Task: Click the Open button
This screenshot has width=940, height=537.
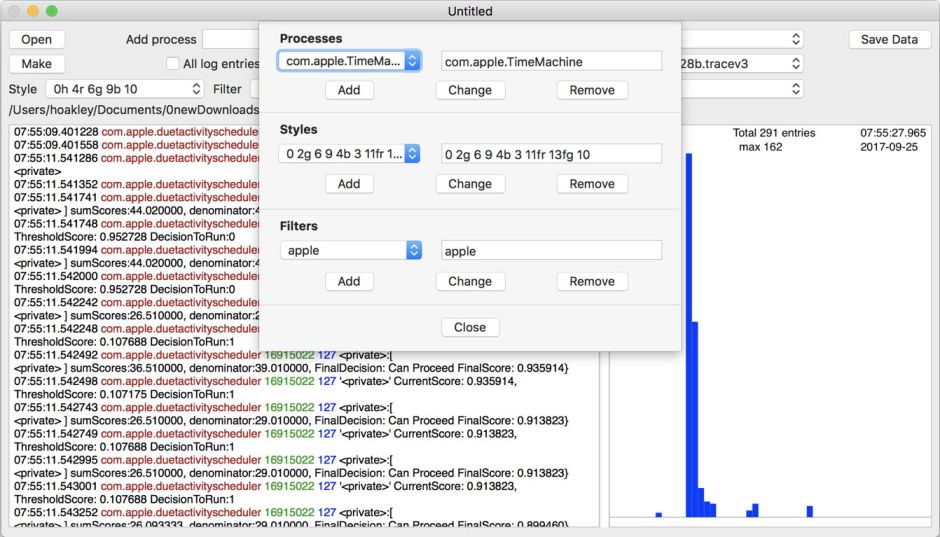Action: pyautogui.click(x=37, y=39)
